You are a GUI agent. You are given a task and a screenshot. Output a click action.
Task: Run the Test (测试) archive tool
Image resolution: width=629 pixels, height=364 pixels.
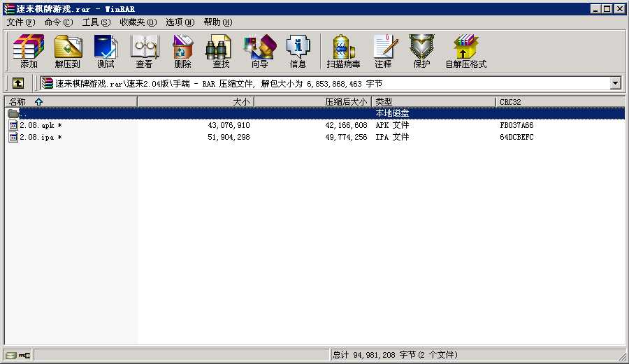[106, 51]
